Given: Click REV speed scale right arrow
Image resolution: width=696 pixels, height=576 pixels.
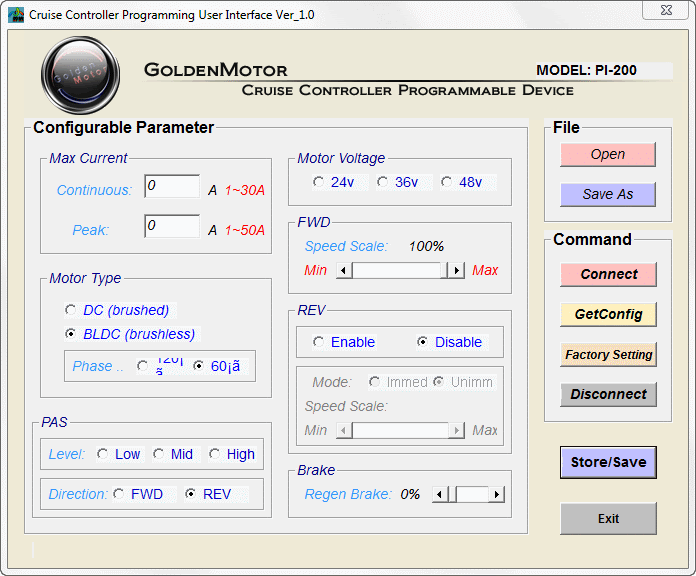Looking at the screenshot, I should (x=456, y=430).
